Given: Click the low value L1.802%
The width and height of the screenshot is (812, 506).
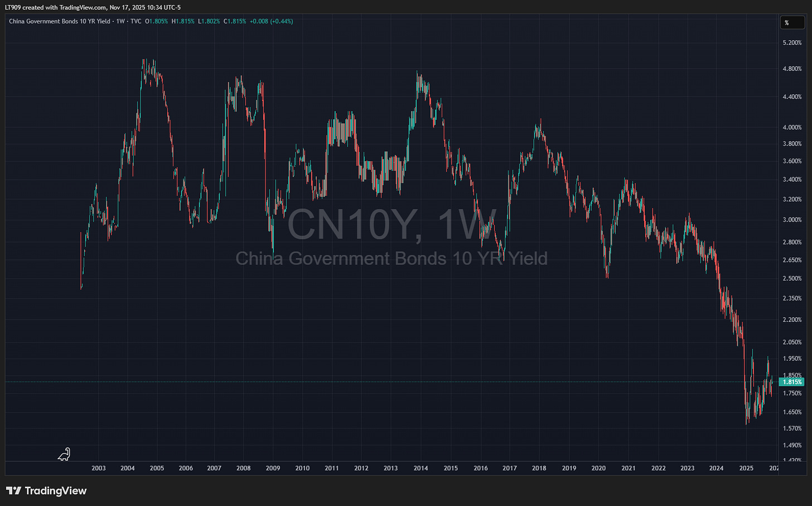Looking at the screenshot, I should (x=209, y=21).
